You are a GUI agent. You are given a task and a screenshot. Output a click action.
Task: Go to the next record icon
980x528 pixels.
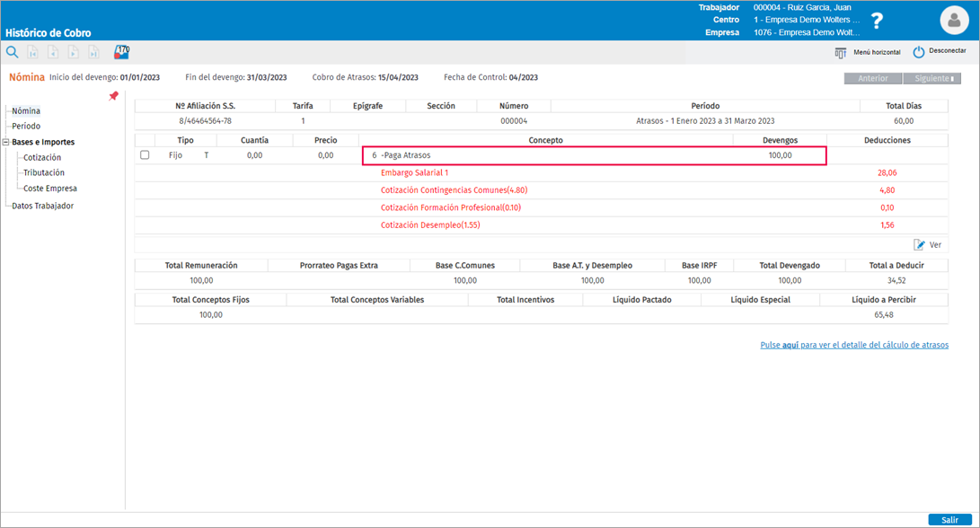click(x=73, y=52)
